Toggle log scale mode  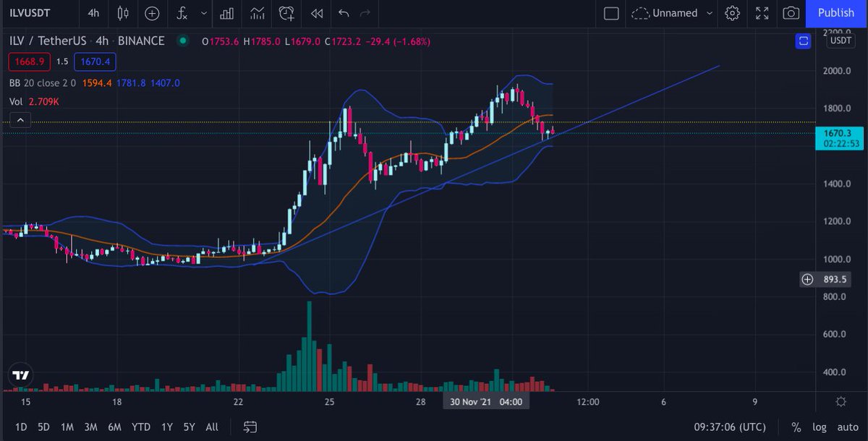pos(819,427)
